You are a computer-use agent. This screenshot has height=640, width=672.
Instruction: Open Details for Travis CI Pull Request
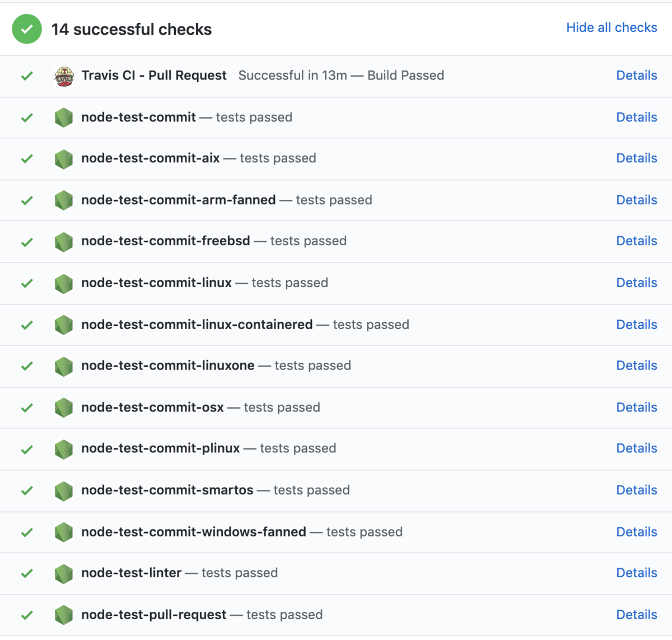(x=636, y=76)
